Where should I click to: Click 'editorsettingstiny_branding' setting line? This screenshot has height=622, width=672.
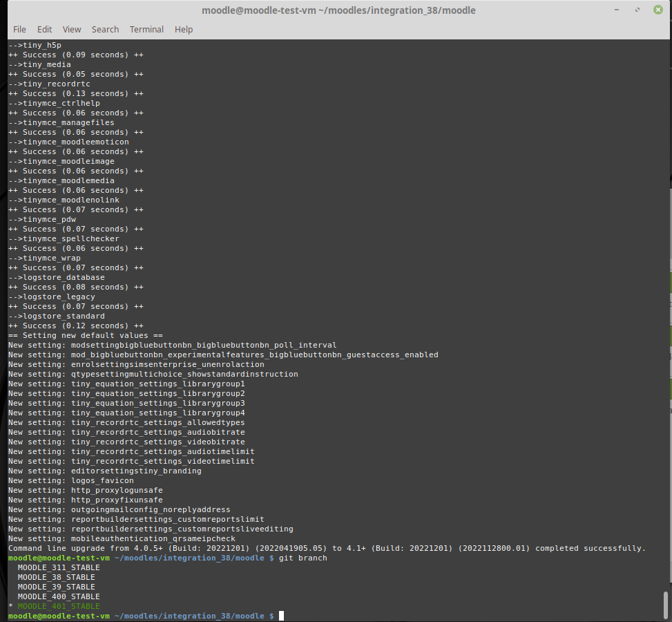[x=104, y=471]
